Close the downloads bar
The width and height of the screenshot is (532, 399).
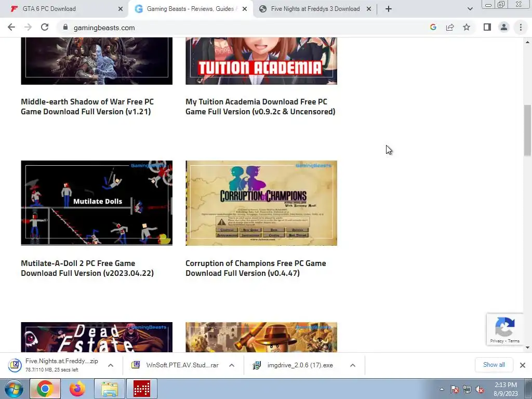click(x=523, y=365)
